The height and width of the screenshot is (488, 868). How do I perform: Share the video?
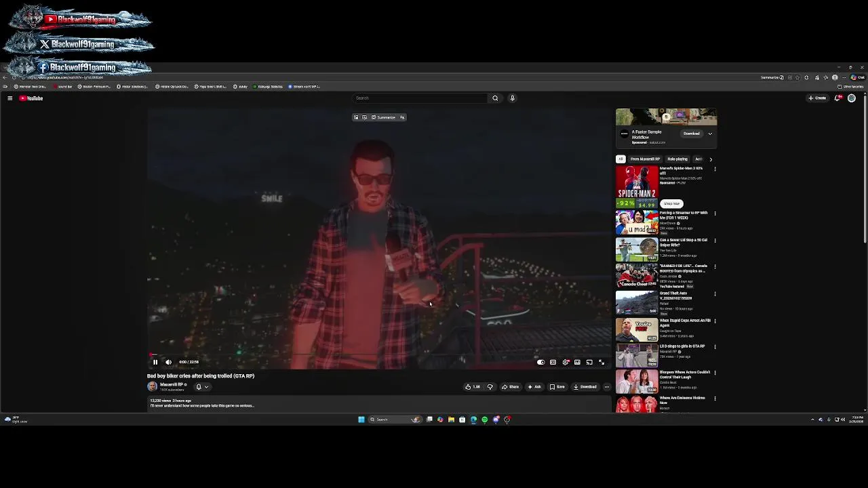tap(511, 387)
